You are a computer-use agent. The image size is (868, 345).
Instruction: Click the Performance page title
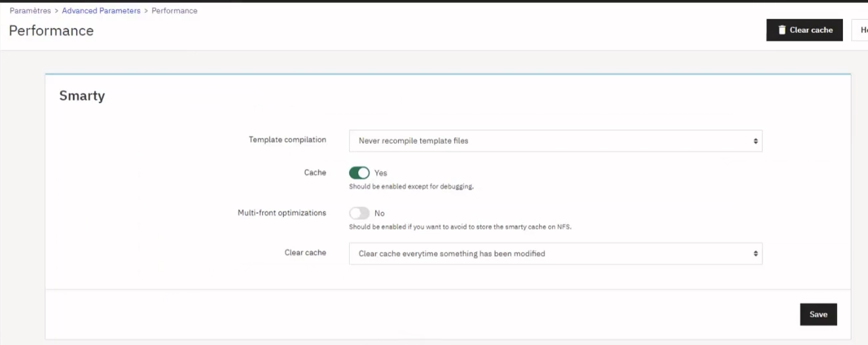(51, 31)
